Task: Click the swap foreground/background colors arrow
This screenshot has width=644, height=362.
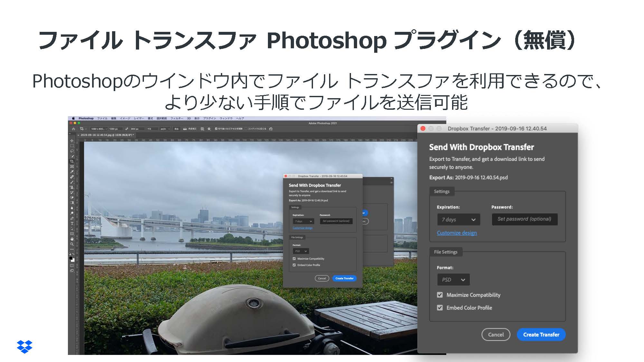Action: click(74, 254)
